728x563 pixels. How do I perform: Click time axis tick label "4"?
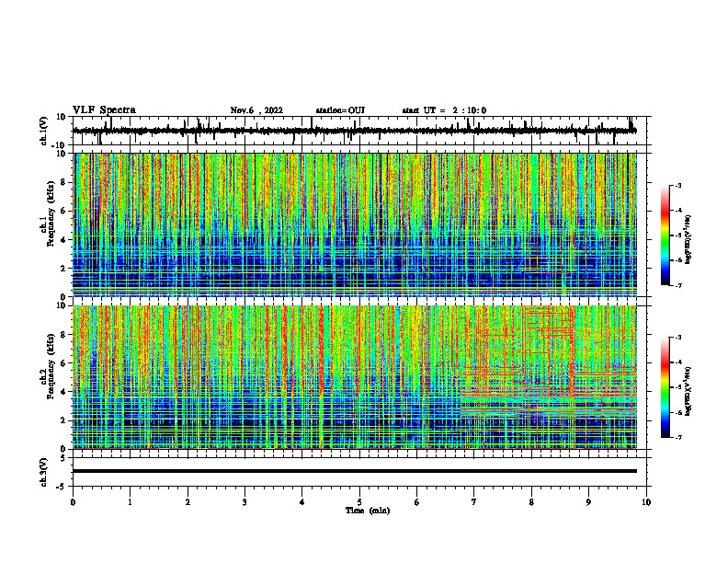[302, 502]
